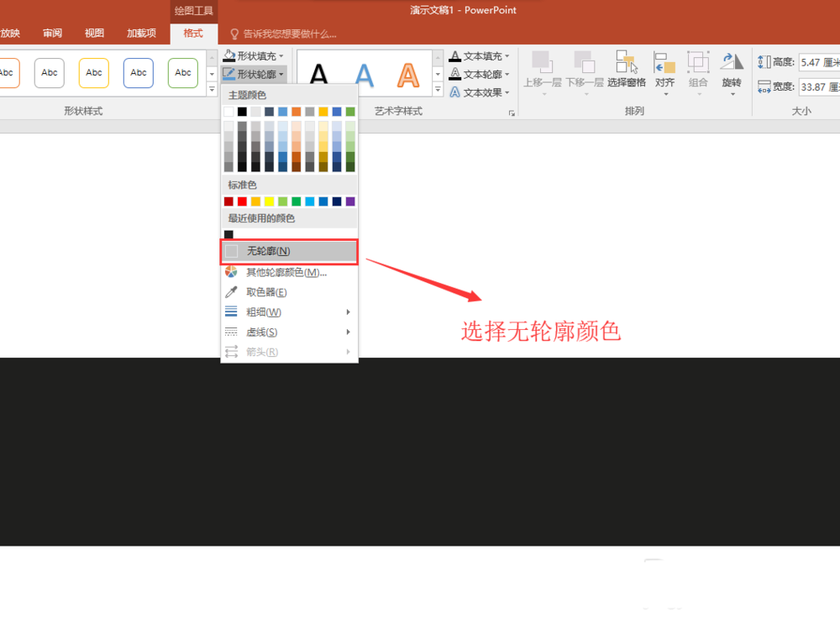Pick the green theme color swatch
The width and height of the screenshot is (840, 628).
point(350,112)
